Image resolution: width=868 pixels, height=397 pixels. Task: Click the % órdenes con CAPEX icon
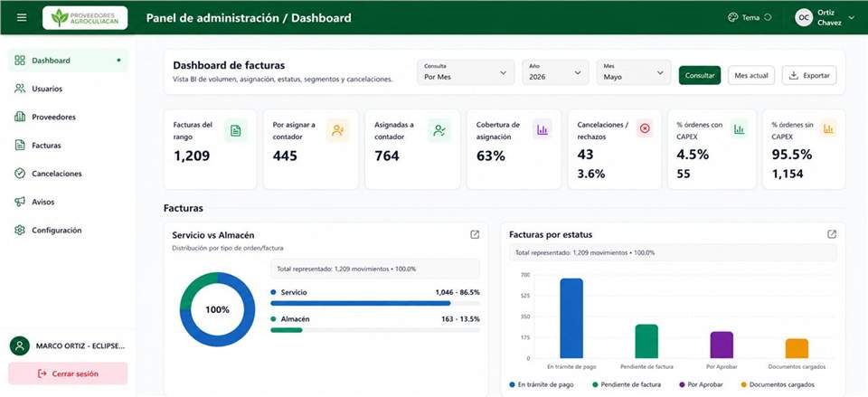click(739, 128)
